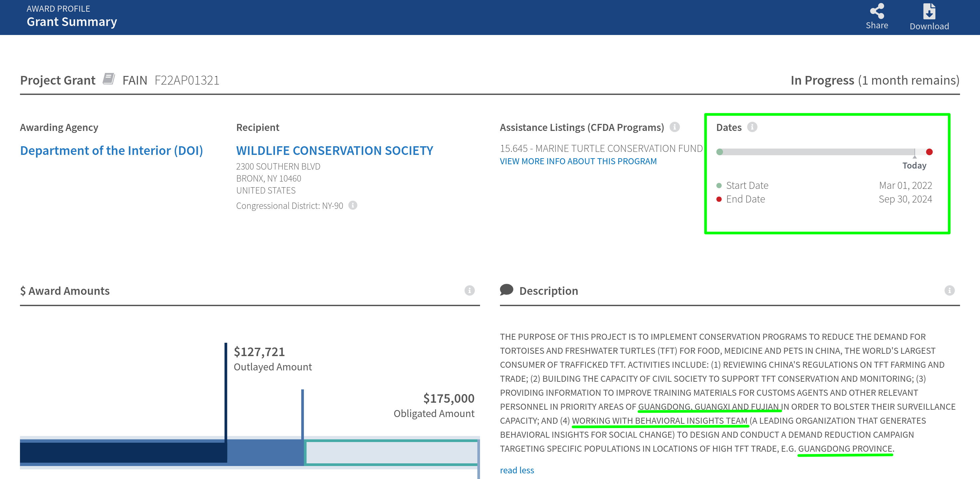Click WORKING WITH BEHAVIORAL INSIGHTS TEAM phrase
This screenshot has width=980, height=479.
pos(660,421)
